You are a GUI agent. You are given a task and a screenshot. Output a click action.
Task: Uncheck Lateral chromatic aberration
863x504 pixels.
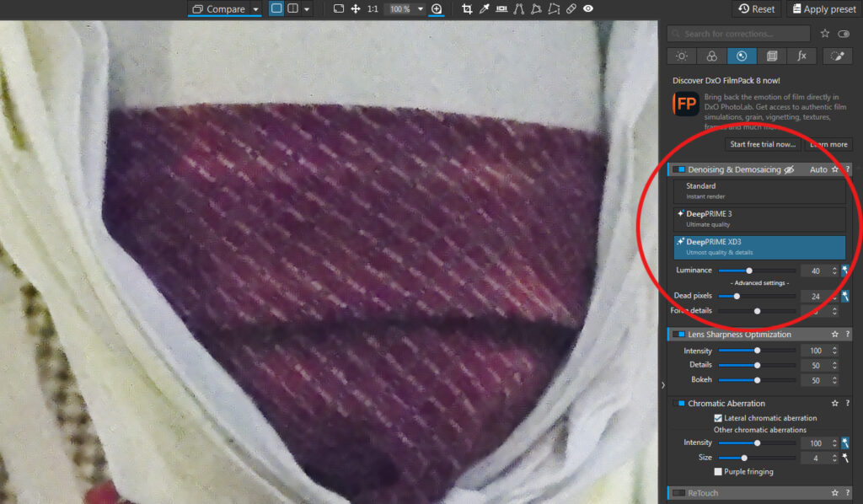pyautogui.click(x=718, y=418)
